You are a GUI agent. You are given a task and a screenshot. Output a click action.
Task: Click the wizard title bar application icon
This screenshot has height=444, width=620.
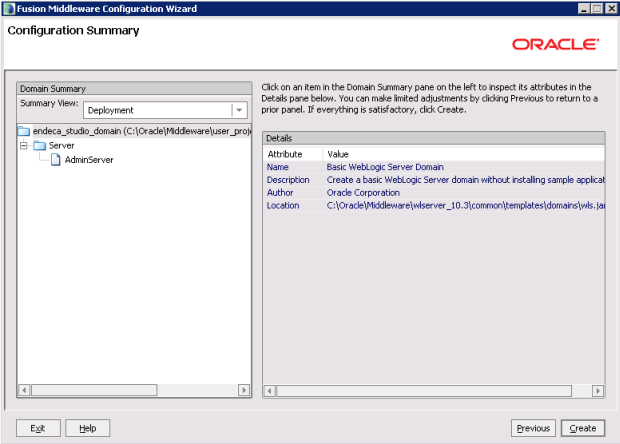click(x=9, y=9)
